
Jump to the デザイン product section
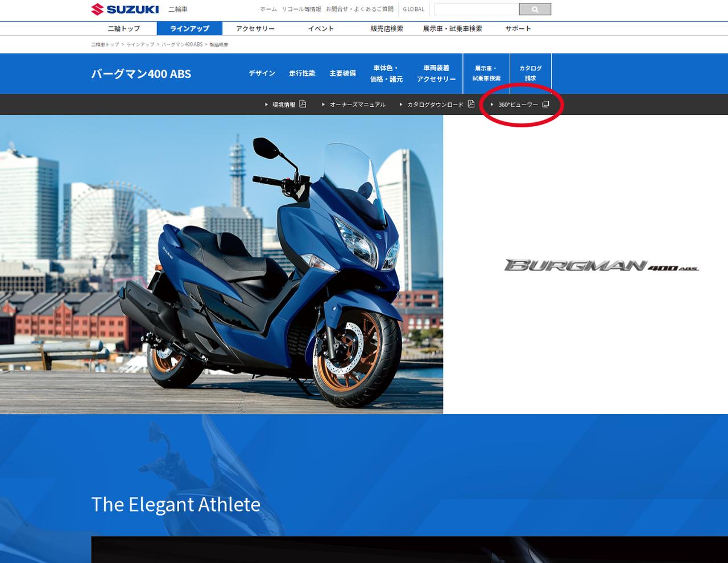point(262,73)
